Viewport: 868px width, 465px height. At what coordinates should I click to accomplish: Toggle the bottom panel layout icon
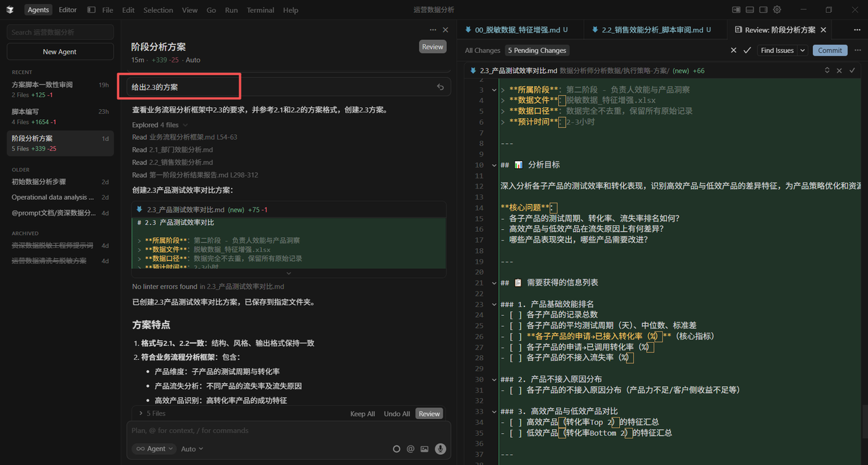pos(750,9)
